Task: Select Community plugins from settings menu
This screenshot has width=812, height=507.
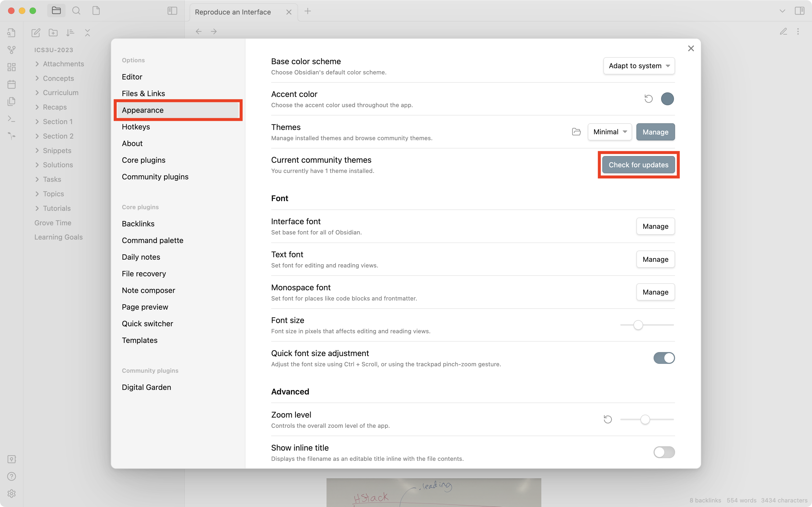Action: pos(155,176)
